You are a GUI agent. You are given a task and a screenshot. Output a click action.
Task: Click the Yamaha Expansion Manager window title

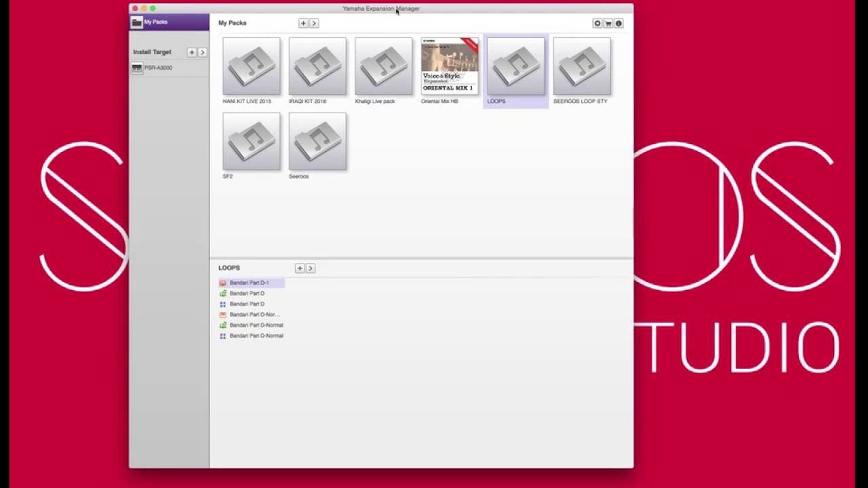[x=381, y=9]
